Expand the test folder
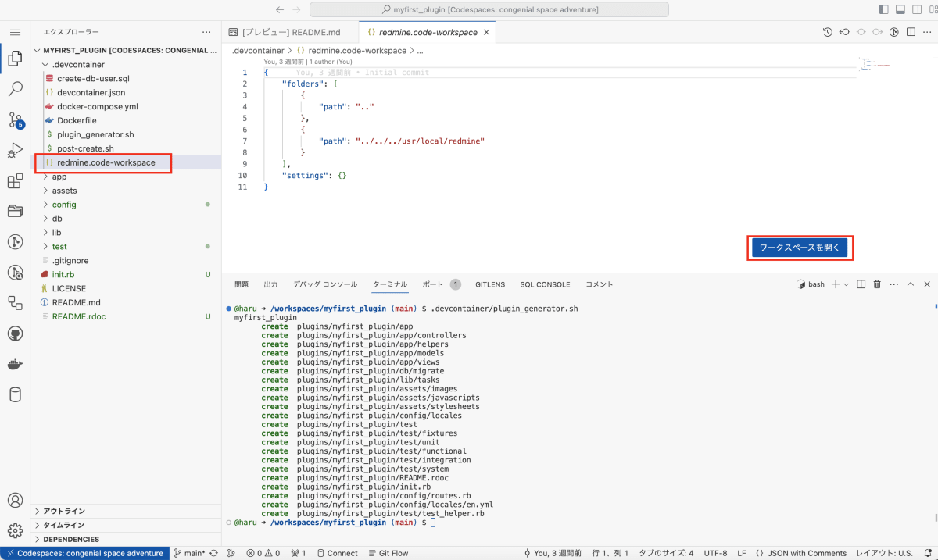 coord(127,247)
